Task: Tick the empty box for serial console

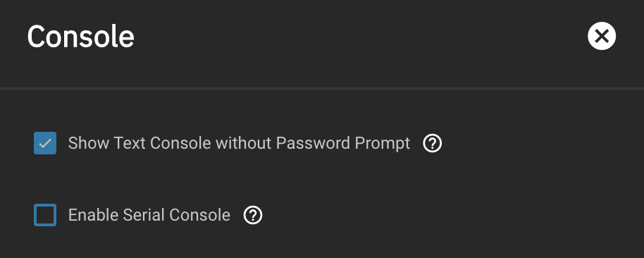Action: tap(45, 215)
